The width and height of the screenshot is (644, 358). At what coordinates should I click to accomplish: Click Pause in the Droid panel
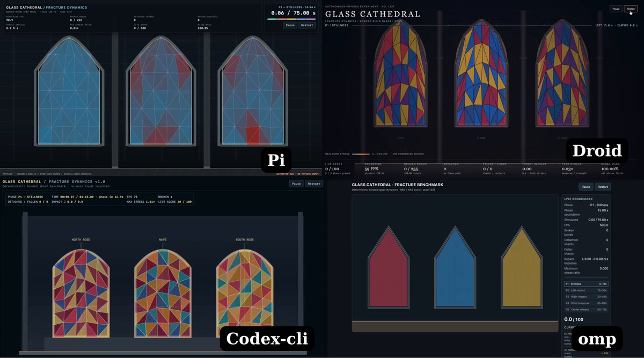[x=616, y=9]
